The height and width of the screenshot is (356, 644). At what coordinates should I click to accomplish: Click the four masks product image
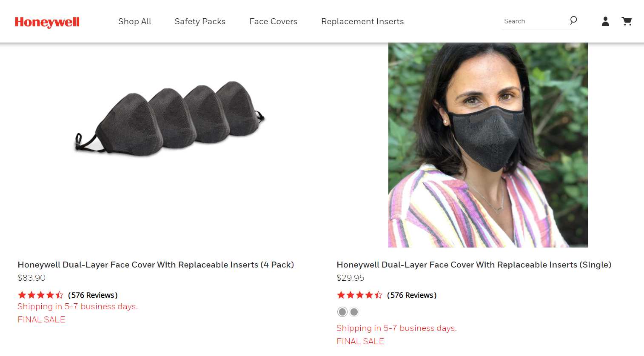[169, 118]
